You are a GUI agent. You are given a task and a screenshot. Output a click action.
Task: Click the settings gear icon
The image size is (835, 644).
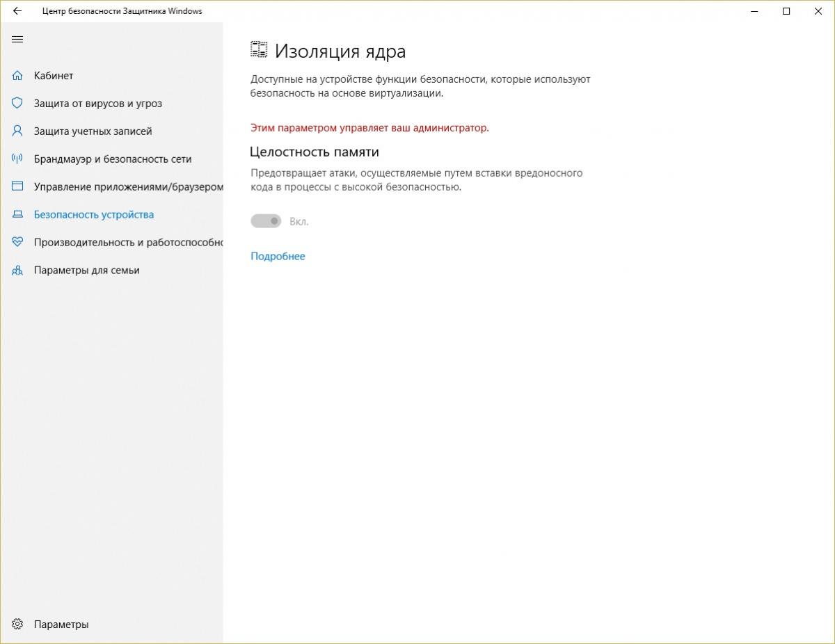click(x=17, y=625)
